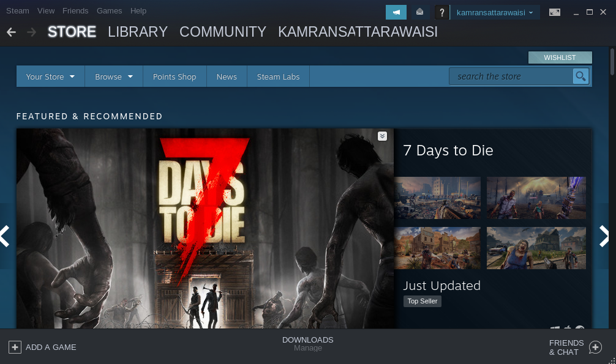
Task: Open the Games menu
Action: (x=109, y=11)
